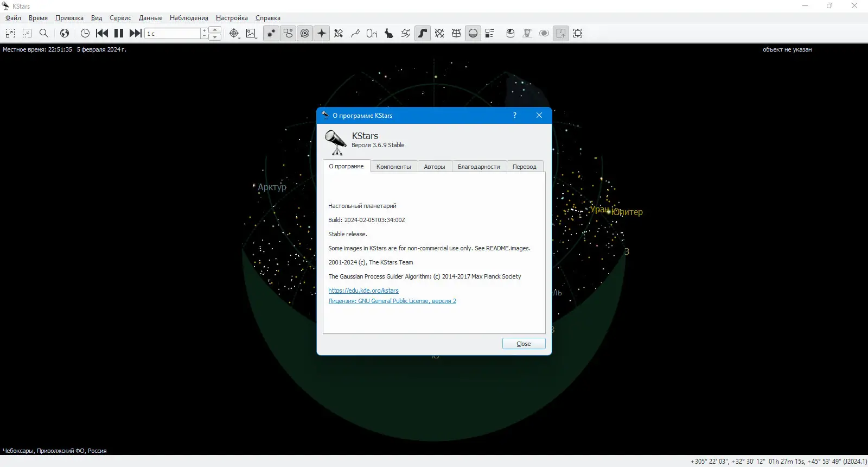Toggle the concentric circles solar system icon

(x=305, y=33)
